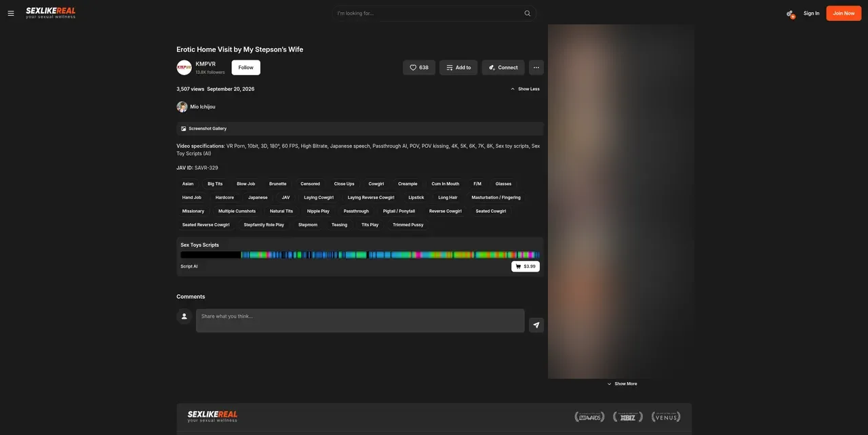Open the rewards icon beside Sign In
This screenshot has height=435, width=868.
pyautogui.click(x=790, y=14)
